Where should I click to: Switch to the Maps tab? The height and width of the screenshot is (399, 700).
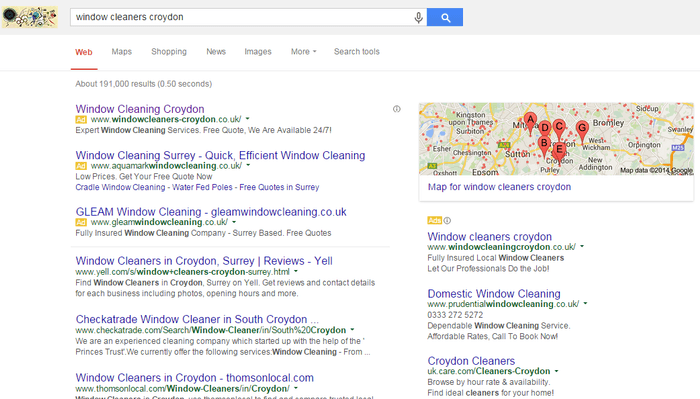(x=121, y=52)
